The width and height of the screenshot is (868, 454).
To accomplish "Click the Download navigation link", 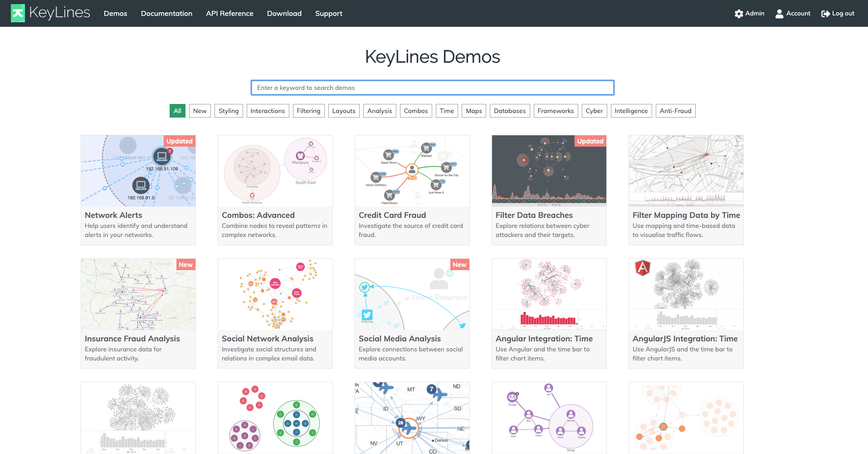I will (x=284, y=13).
